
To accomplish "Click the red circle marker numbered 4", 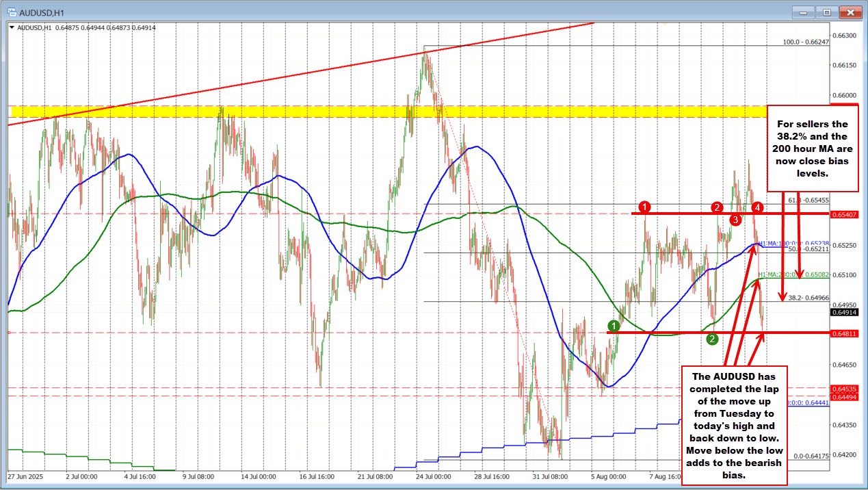I will [x=757, y=207].
